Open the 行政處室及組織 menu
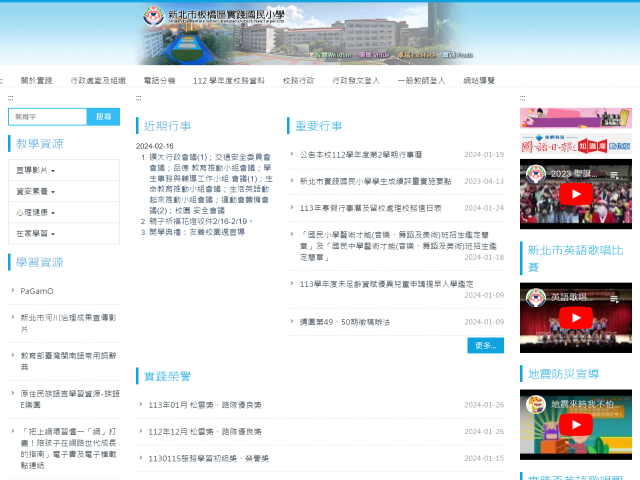Image resolution: width=640 pixels, height=480 pixels. (x=98, y=80)
